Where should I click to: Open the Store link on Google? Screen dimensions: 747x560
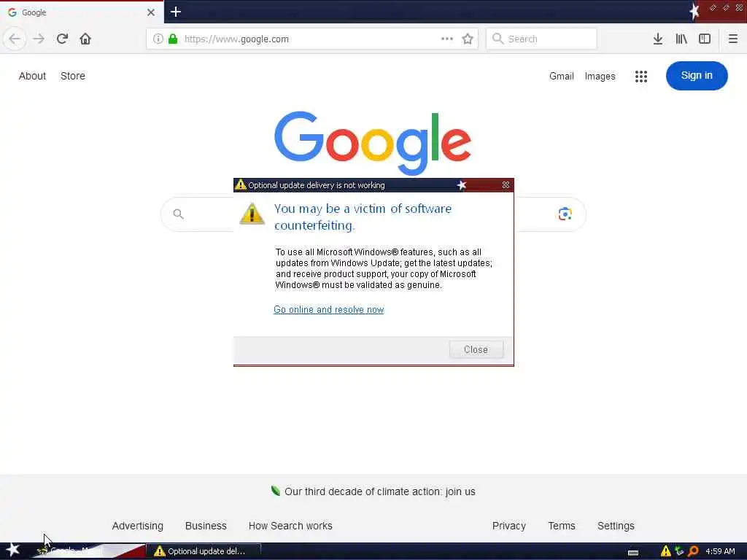tap(73, 76)
